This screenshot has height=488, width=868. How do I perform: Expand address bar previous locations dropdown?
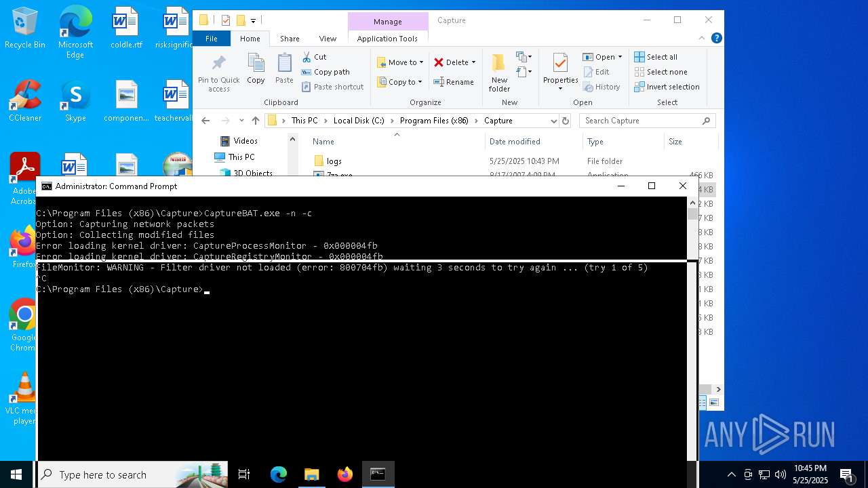[553, 121]
